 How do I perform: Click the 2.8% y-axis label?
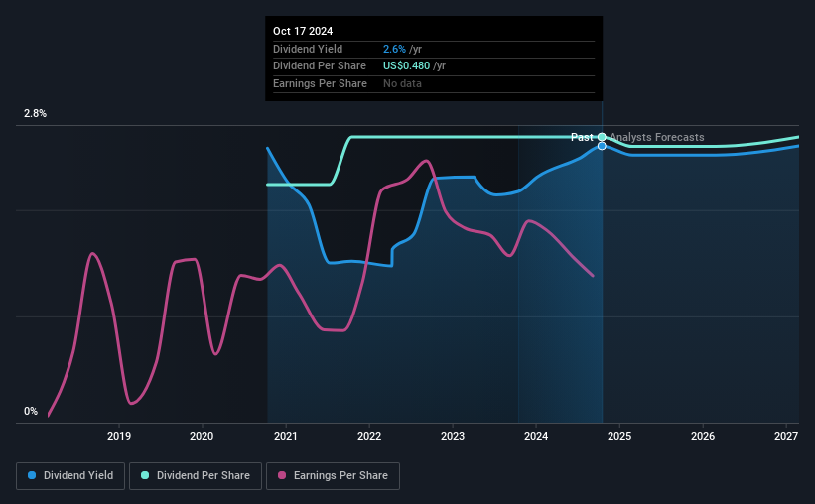(x=35, y=114)
